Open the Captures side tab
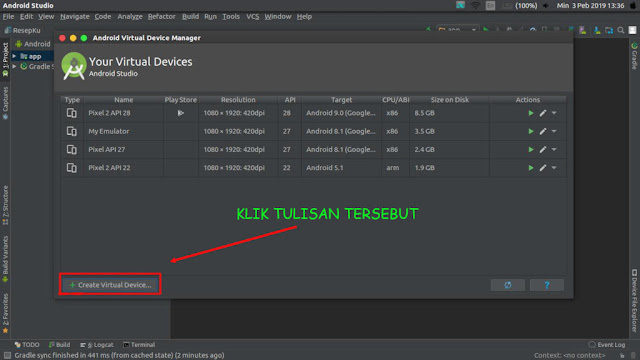The width and height of the screenshot is (640, 360). coord(5,103)
